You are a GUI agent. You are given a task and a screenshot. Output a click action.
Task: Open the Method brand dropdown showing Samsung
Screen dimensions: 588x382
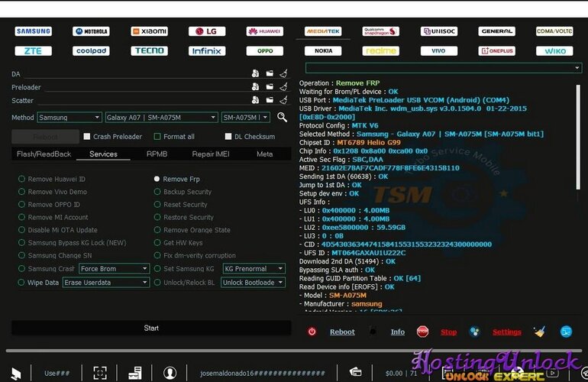[x=69, y=118]
